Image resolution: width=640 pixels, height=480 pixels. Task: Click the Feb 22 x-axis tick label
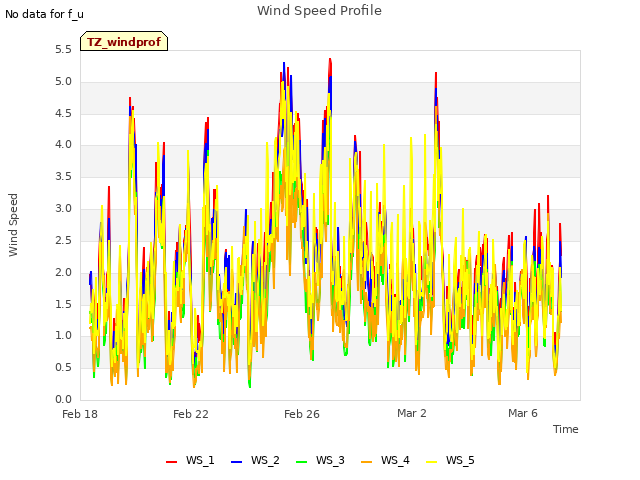point(191,414)
